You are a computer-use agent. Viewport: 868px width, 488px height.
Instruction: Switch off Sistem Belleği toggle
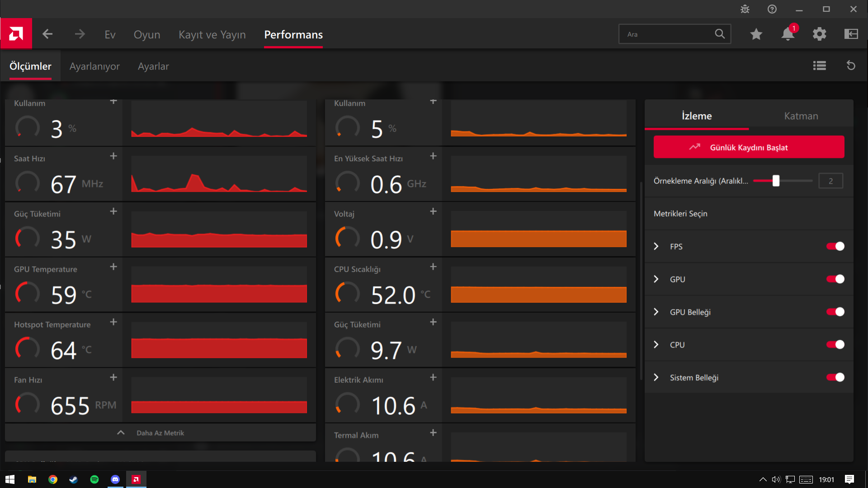coord(835,377)
